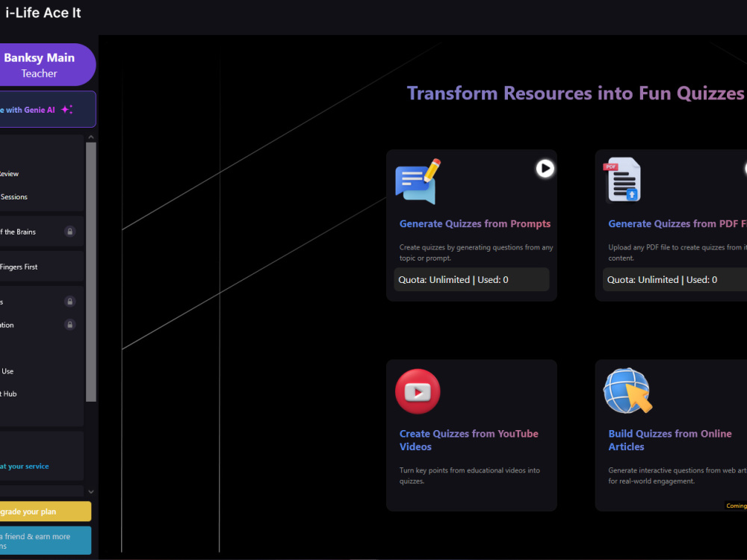Open Generate Quizzes from PDF title
This screenshot has height=560, width=747.
click(x=678, y=224)
